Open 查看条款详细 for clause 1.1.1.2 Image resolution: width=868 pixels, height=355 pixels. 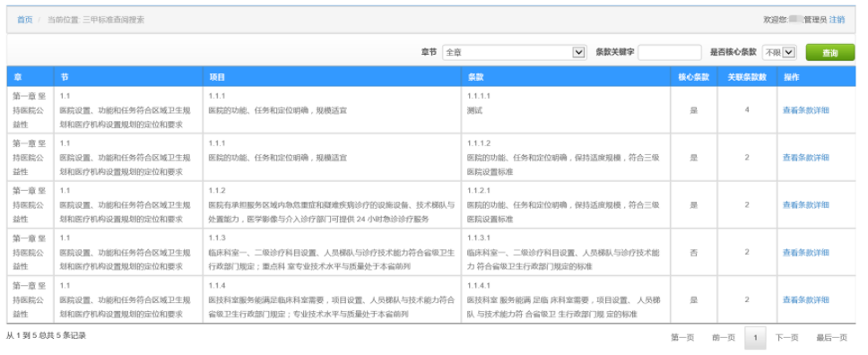point(805,158)
